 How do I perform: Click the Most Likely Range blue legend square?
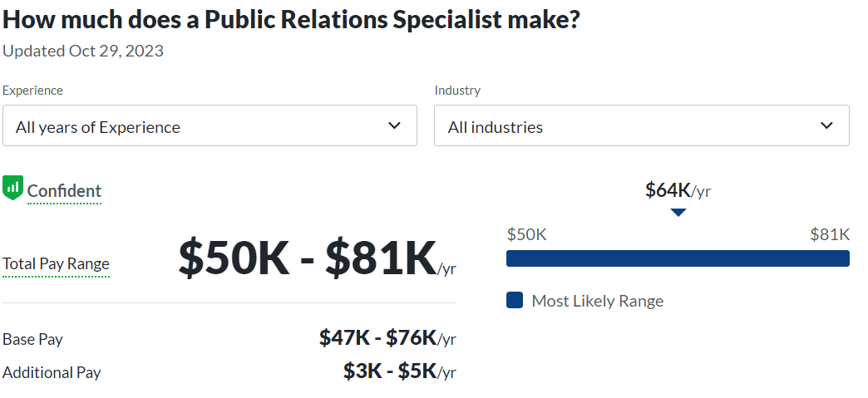(515, 300)
